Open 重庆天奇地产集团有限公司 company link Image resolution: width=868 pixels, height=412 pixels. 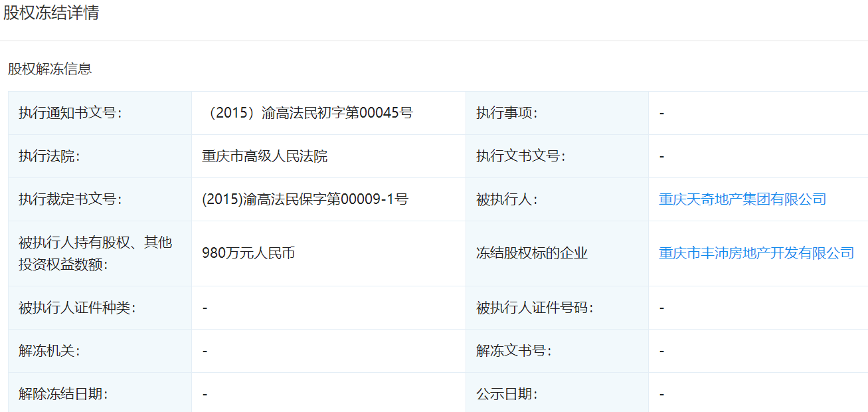(x=742, y=199)
